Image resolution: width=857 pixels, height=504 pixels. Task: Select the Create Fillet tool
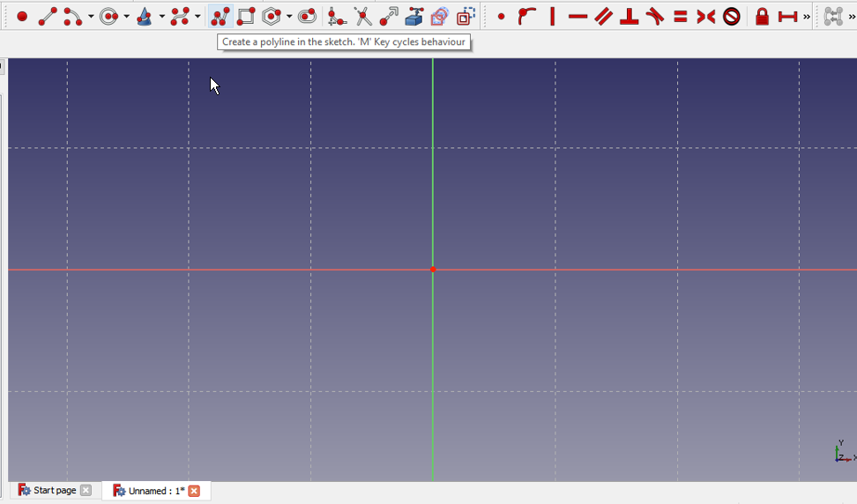[x=337, y=17]
